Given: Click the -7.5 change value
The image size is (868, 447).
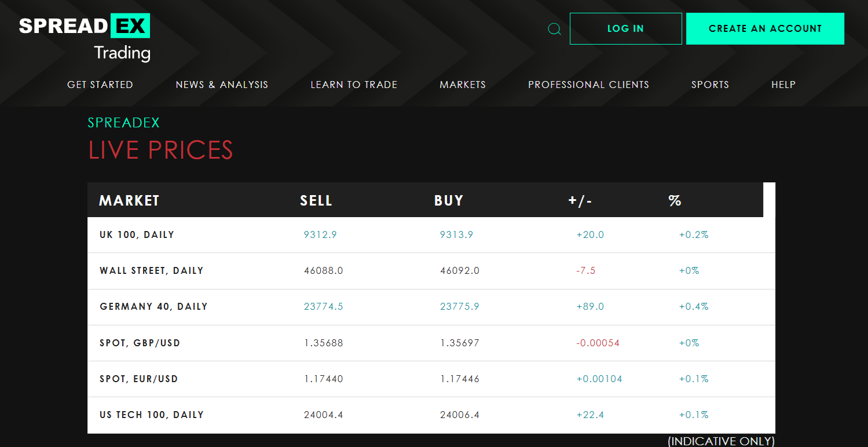Looking at the screenshot, I should (x=586, y=271).
